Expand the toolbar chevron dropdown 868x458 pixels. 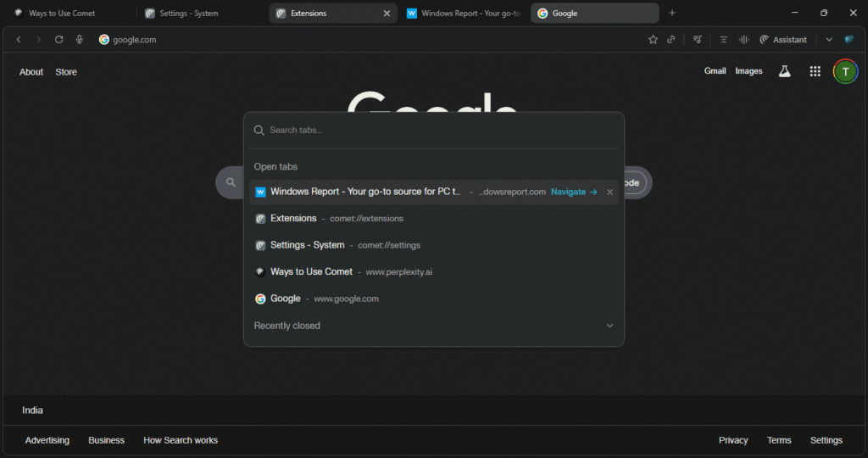(x=829, y=39)
